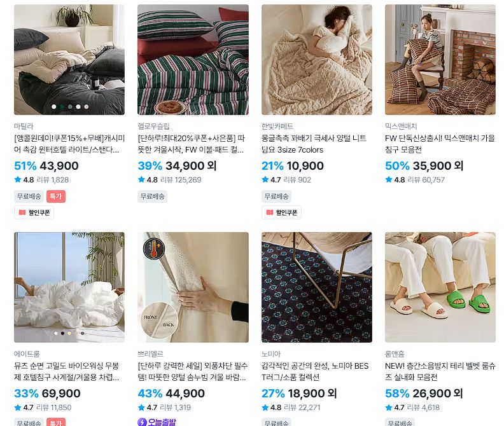This screenshot has width=504, height=426.
Task: Click the star rating icon of 헬로우슬립 product
Action: click(141, 179)
